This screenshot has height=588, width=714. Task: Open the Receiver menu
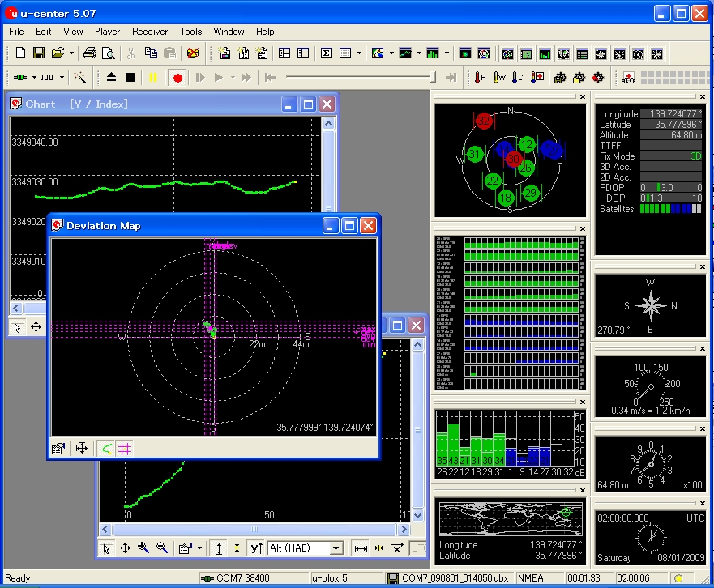click(149, 32)
